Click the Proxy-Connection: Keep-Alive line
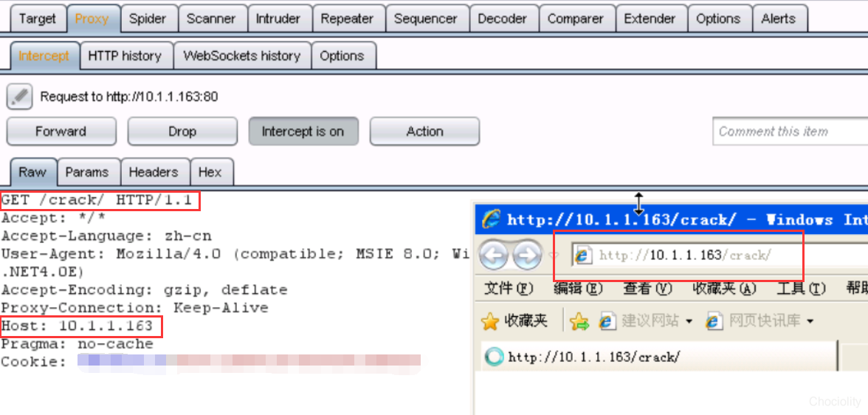The height and width of the screenshot is (415, 868). pyautogui.click(x=135, y=307)
